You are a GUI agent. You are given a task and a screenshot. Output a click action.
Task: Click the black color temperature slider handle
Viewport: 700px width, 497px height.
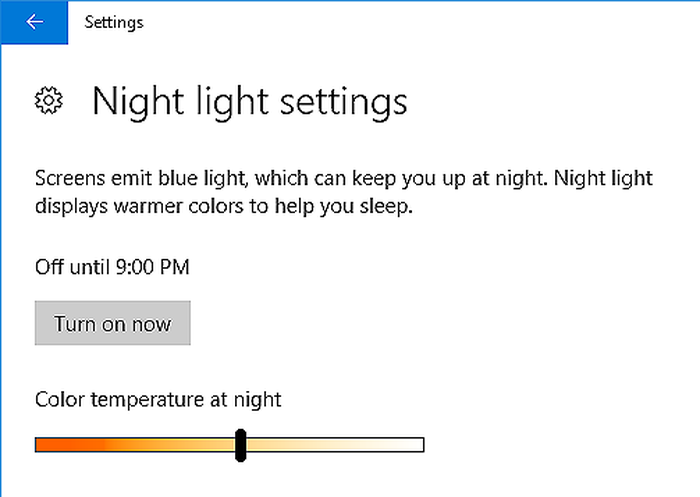[240, 445]
